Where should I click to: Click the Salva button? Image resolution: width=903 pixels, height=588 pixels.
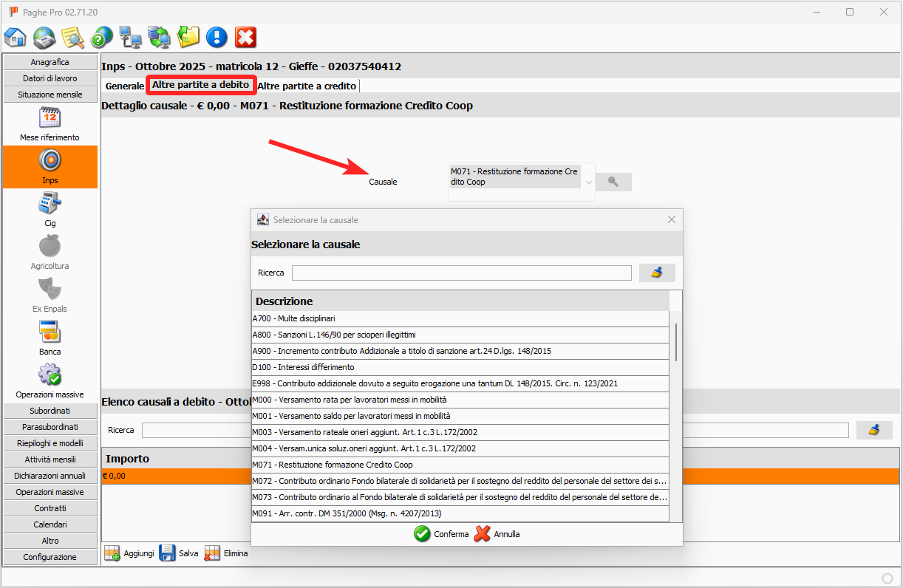click(x=180, y=553)
